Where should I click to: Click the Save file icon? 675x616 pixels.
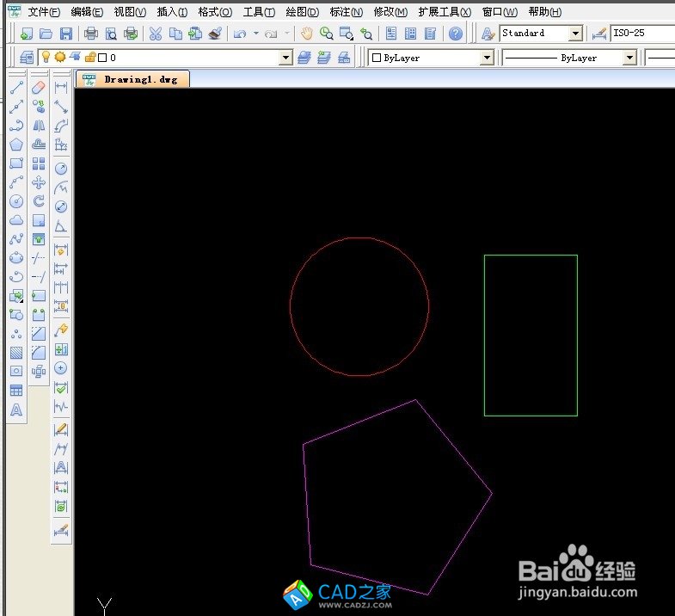[x=65, y=34]
